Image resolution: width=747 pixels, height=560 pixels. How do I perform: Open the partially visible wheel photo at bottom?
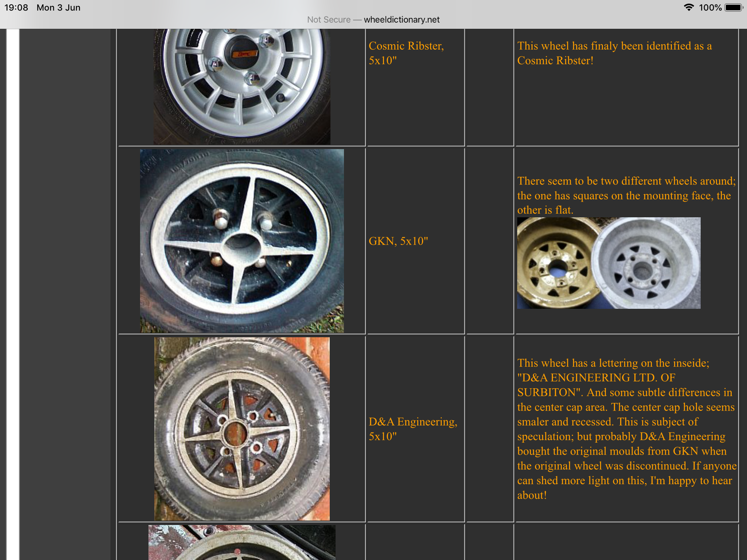tap(242, 542)
